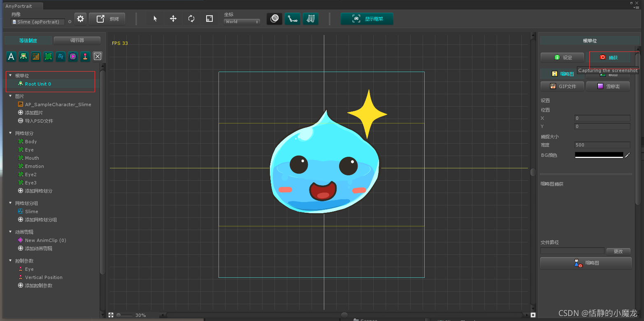Open the BG color black swatch

pos(599,155)
